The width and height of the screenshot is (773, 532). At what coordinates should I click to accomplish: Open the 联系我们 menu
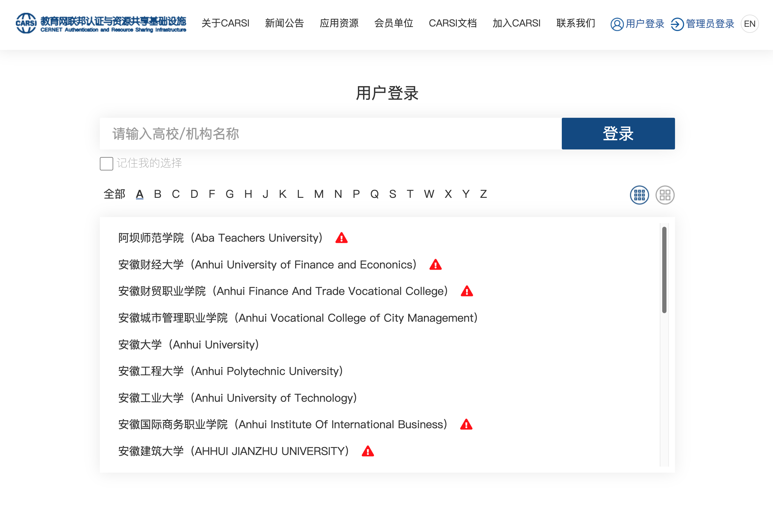[x=575, y=23]
